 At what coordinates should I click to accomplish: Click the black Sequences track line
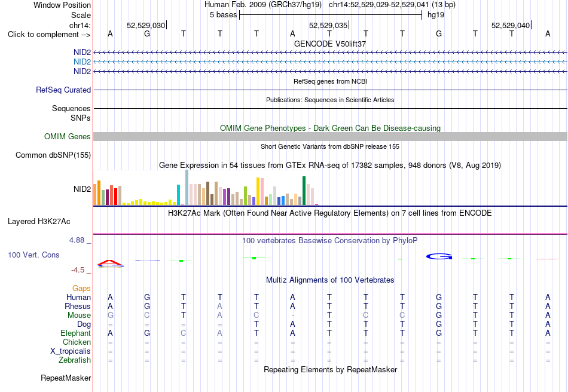point(330,108)
